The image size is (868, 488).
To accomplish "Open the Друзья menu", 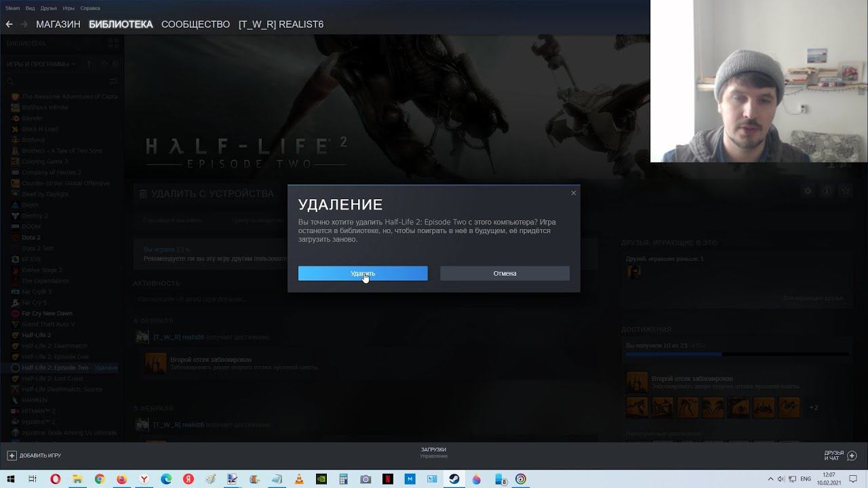I will pyautogui.click(x=49, y=8).
